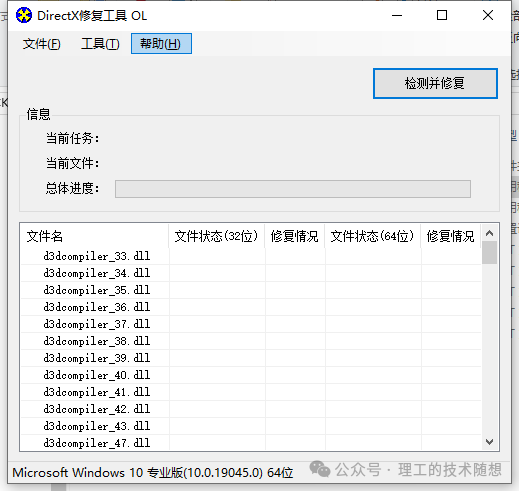Click the 修复情况 header after 32位 column
This screenshot has height=491, width=519.
(295, 236)
